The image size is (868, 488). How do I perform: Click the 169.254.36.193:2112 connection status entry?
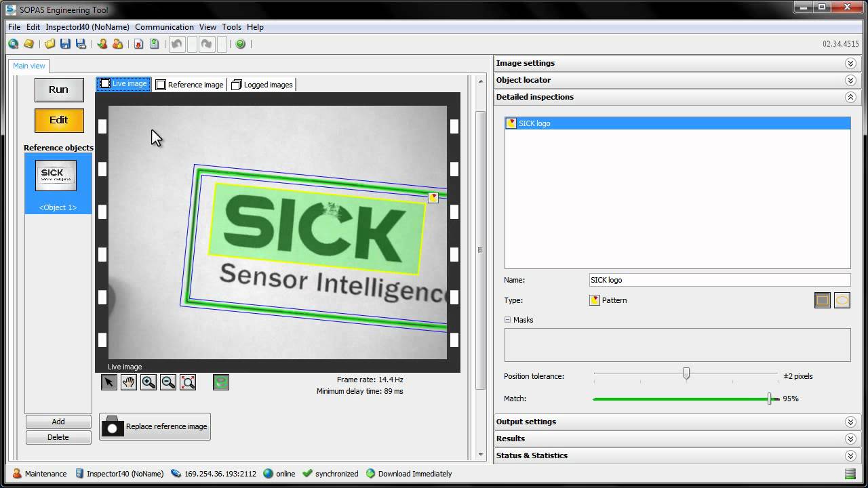(x=214, y=474)
